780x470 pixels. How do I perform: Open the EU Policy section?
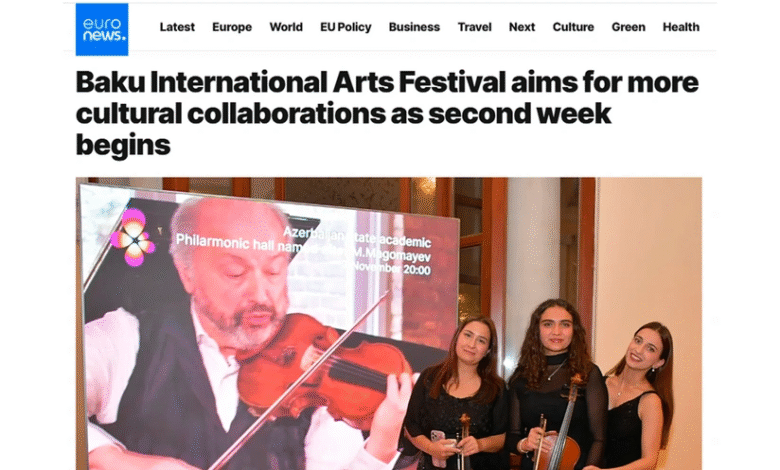click(x=346, y=27)
